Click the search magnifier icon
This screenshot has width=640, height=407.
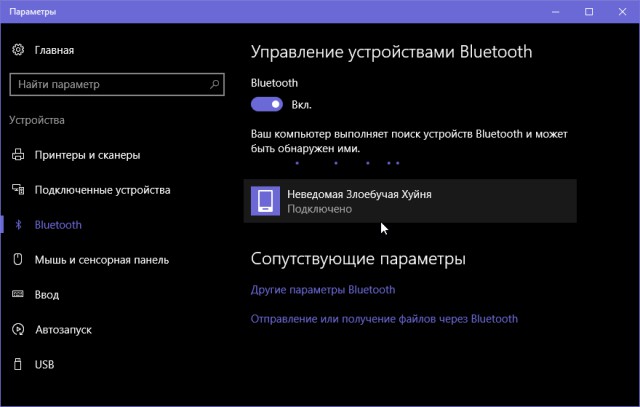pyautogui.click(x=215, y=85)
